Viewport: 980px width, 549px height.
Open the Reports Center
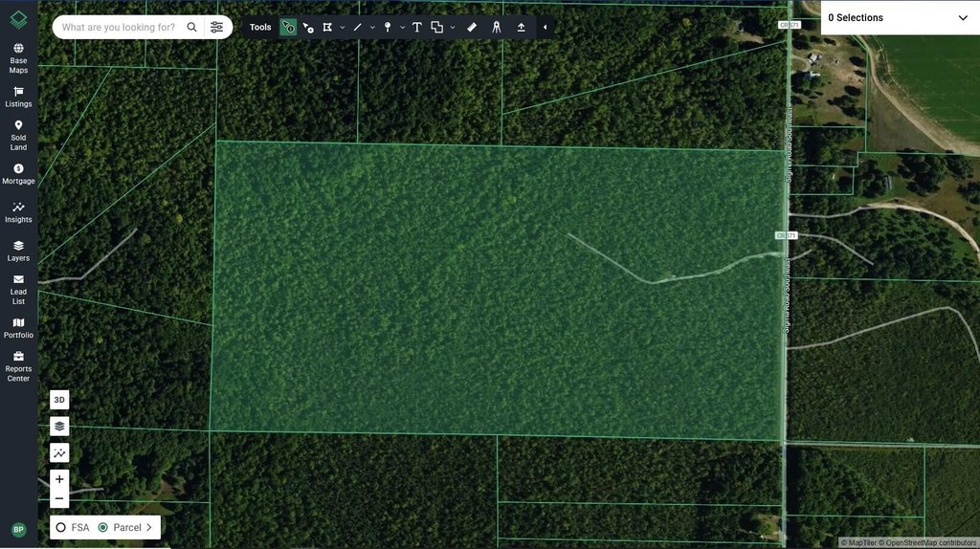click(x=18, y=366)
